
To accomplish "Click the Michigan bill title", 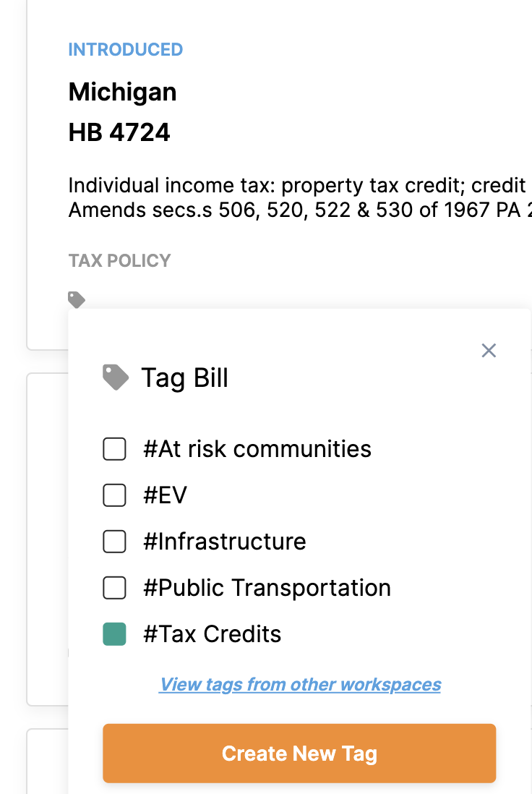I will point(122,92).
